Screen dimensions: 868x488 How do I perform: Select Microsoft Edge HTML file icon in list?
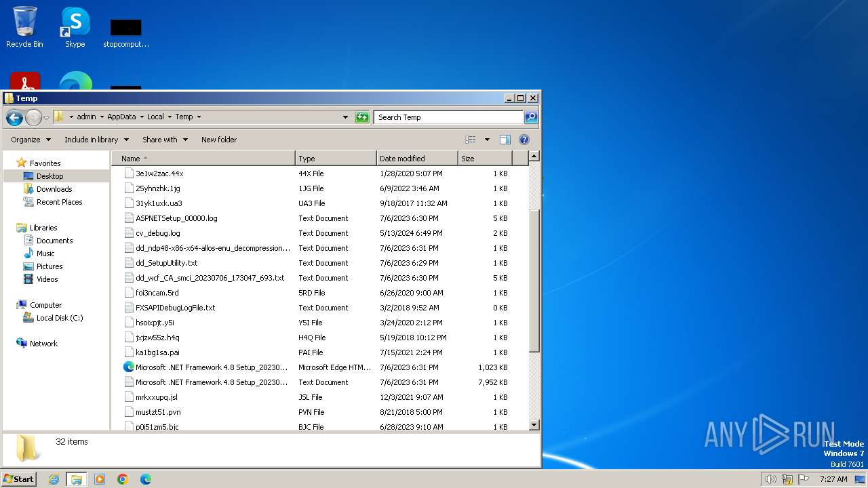point(129,367)
